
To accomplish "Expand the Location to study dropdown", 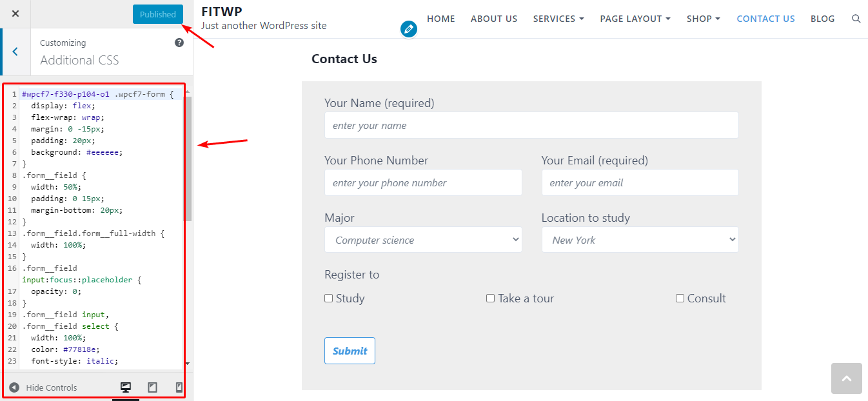I will (640, 240).
